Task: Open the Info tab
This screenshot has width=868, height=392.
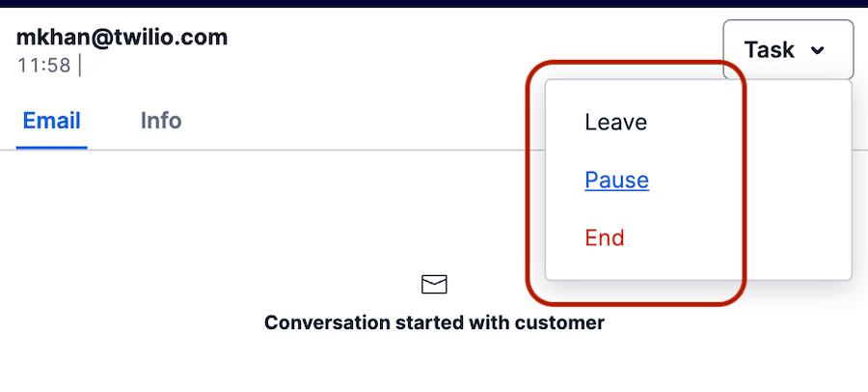Action: (161, 122)
